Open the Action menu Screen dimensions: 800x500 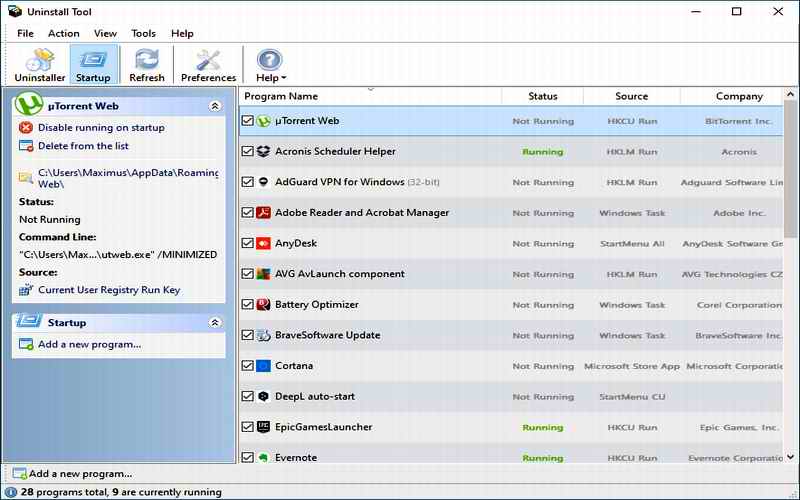click(x=64, y=33)
